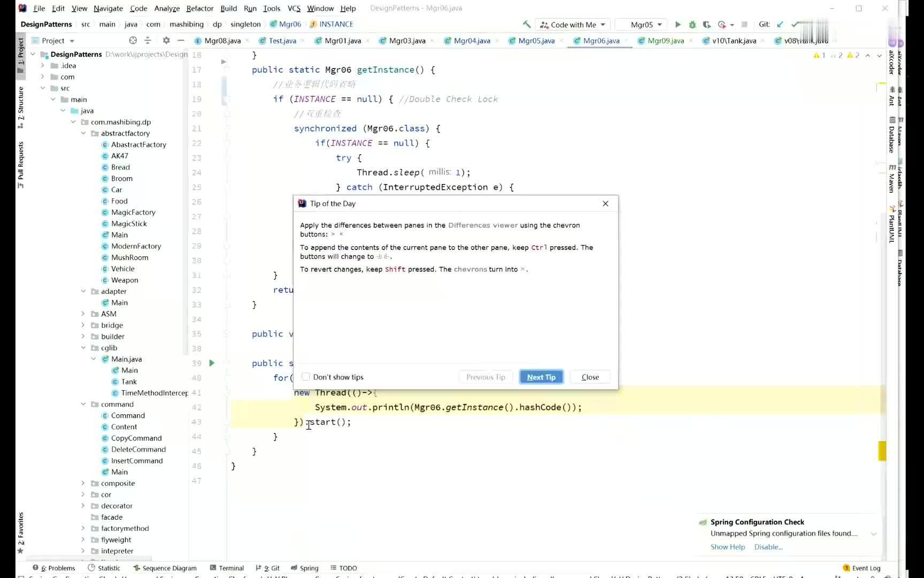The height and width of the screenshot is (578, 924).
Task: Click the Close button in tip dialog
Action: pyautogui.click(x=590, y=377)
